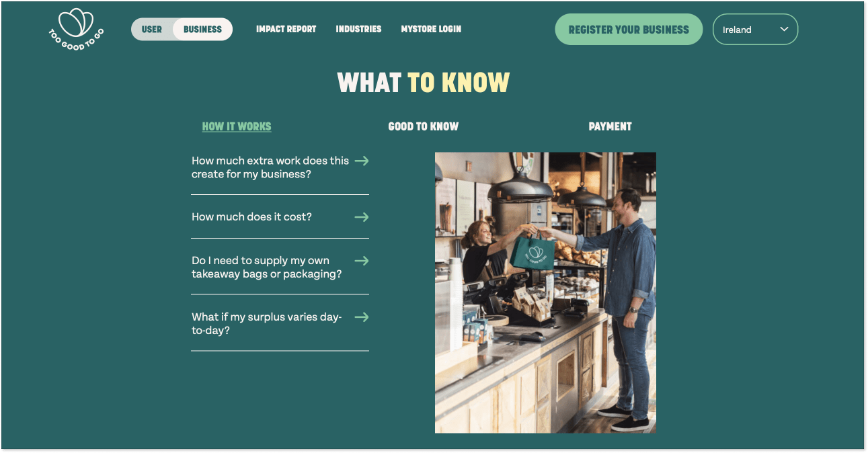Click arrow beside takeaway bags question
Screen dimensions: 868x453
coord(362,261)
